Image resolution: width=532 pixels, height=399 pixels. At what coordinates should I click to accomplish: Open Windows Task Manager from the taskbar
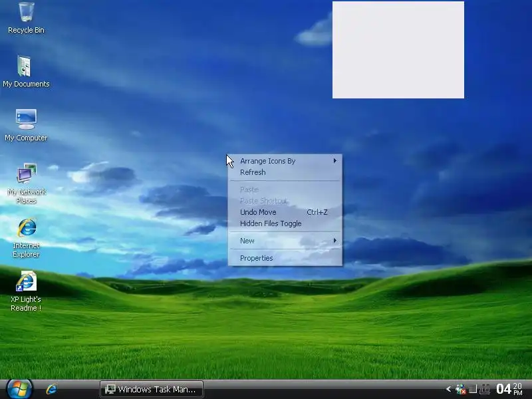coord(152,389)
